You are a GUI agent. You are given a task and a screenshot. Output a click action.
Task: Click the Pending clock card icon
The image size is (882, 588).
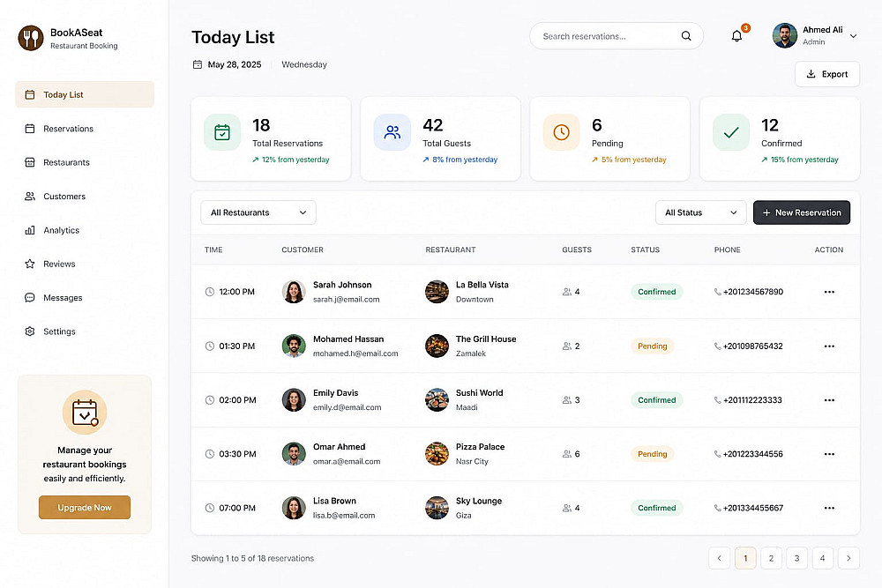[561, 132]
